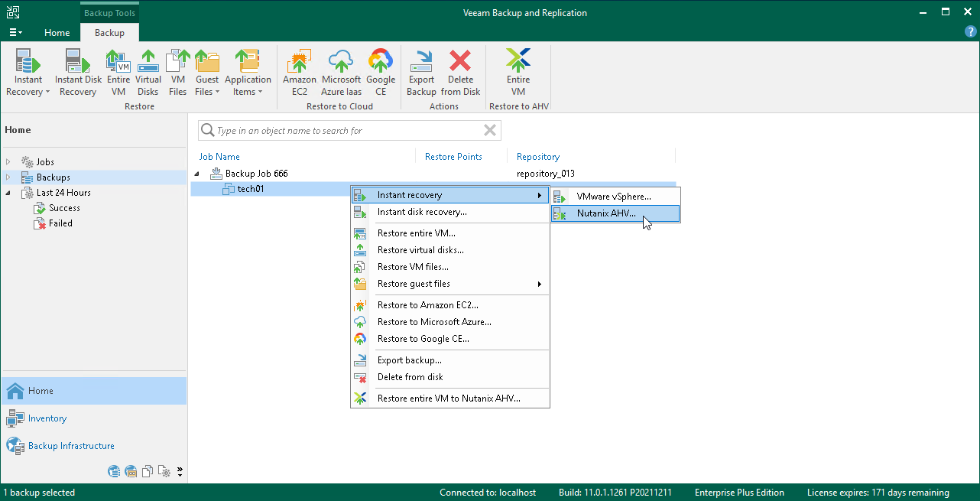This screenshot has height=501, width=980.
Task: Click the Virtual Disks restore icon
Action: coord(148,60)
